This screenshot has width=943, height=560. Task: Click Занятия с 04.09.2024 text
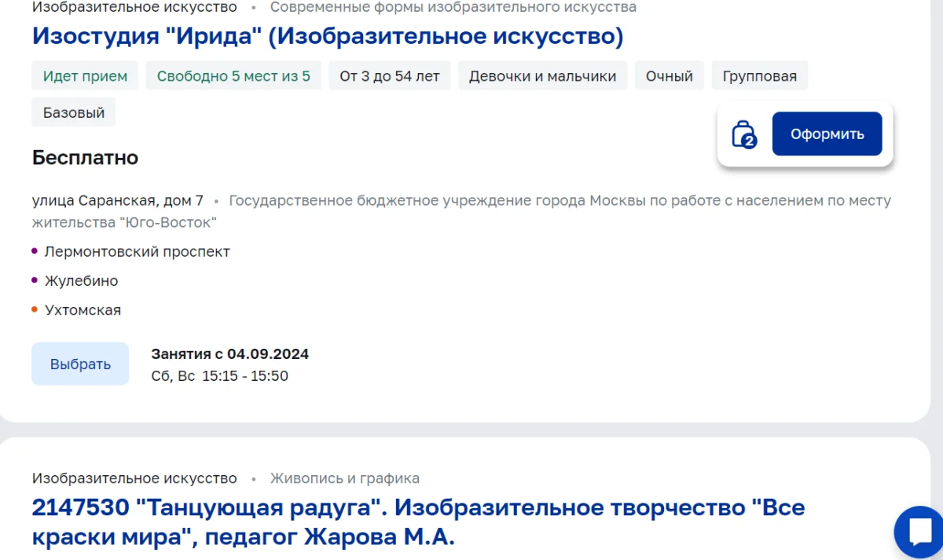click(230, 354)
